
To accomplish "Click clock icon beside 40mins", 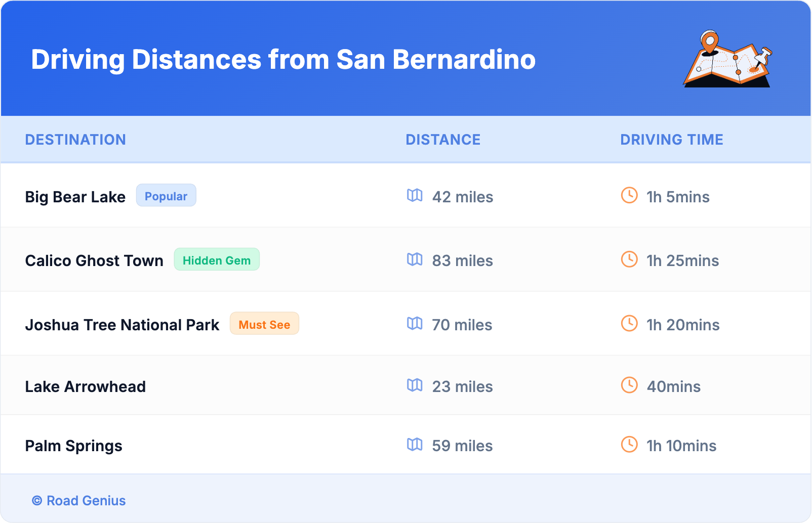I will [x=629, y=385].
